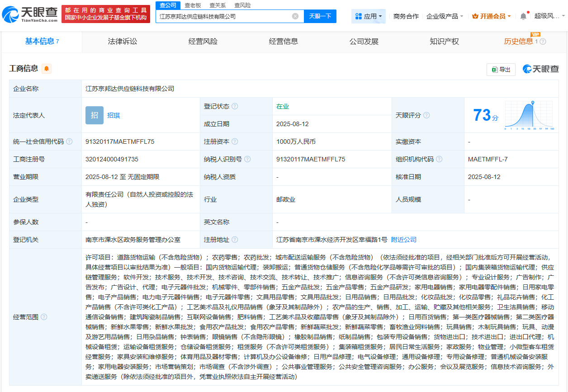
Task: Select the 查风险 tab
Action: pyautogui.click(x=242, y=5)
